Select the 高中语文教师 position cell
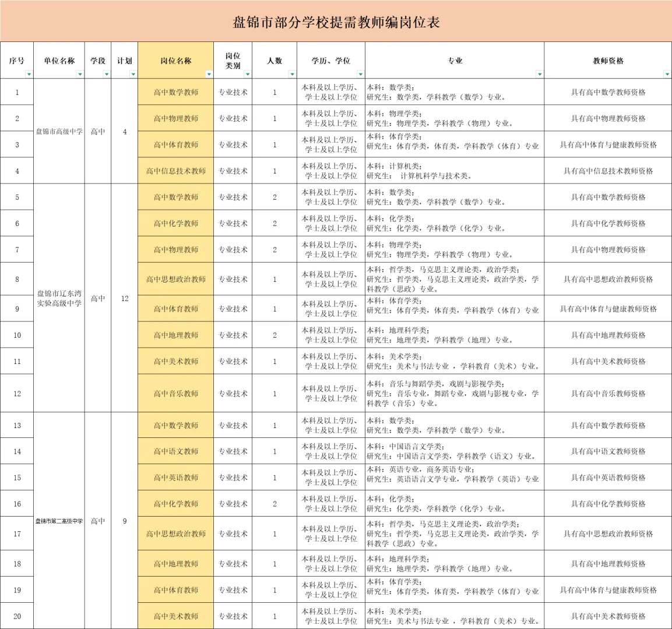Viewport: 672px width, 629px height. (175, 451)
